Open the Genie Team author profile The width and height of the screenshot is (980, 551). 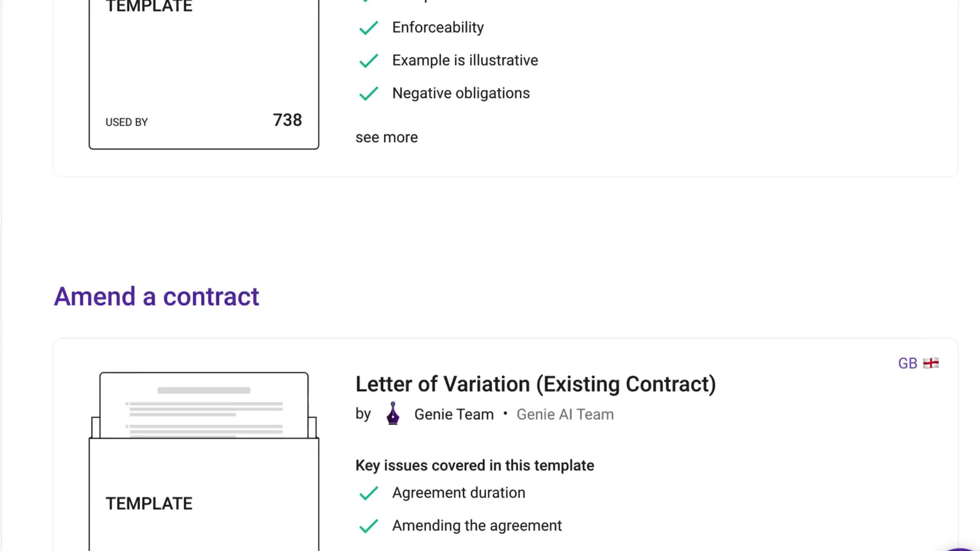(454, 414)
